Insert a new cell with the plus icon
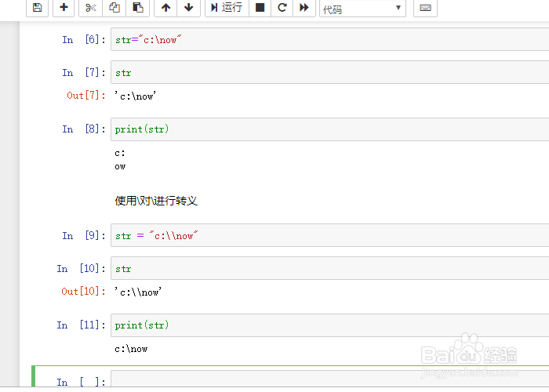Screen dimensions: 549x392 click(x=64, y=7)
